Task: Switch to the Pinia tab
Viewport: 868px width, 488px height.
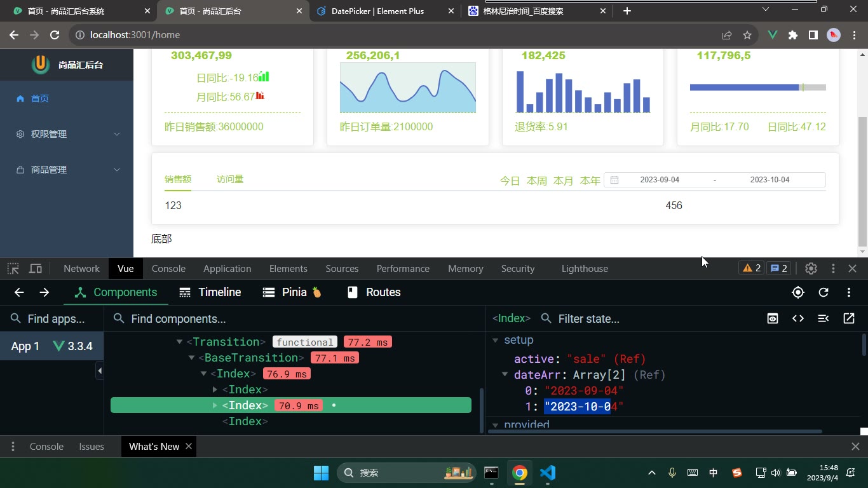Action: click(x=293, y=292)
